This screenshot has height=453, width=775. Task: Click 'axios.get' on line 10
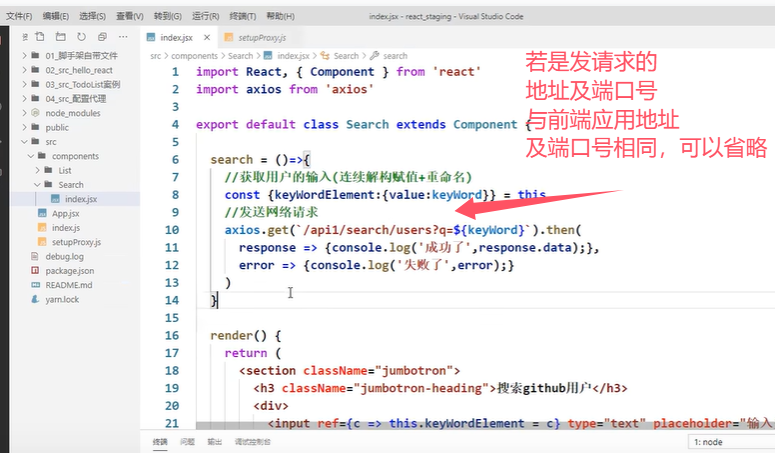click(x=257, y=230)
